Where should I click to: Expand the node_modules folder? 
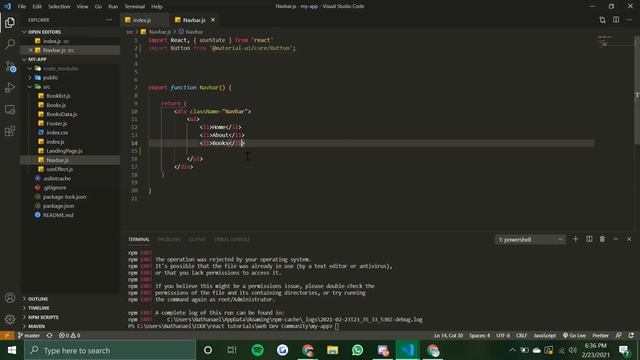tap(60, 69)
